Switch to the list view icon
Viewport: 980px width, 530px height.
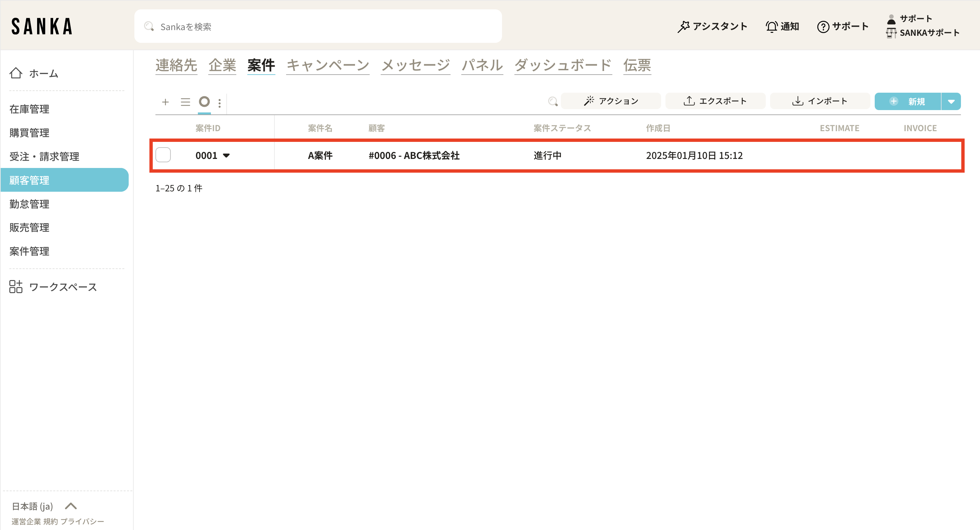point(185,102)
